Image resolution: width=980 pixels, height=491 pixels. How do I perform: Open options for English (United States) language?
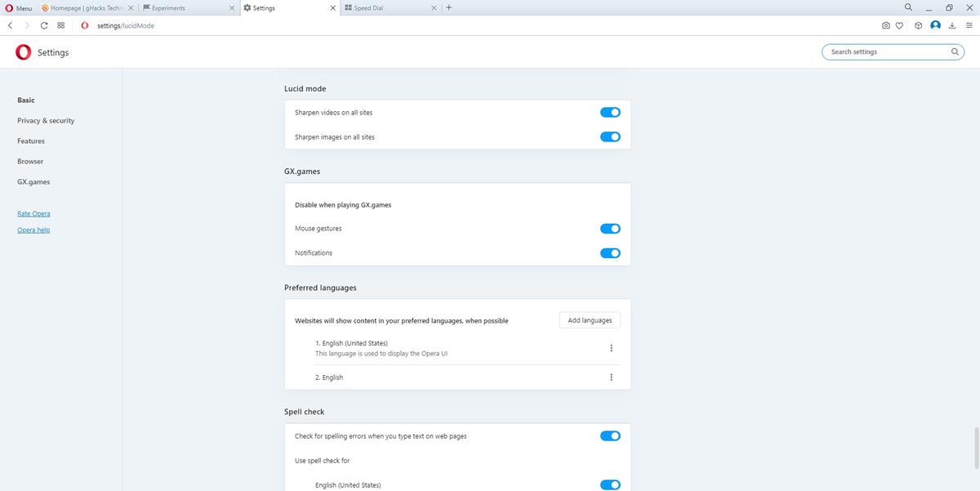(x=610, y=347)
